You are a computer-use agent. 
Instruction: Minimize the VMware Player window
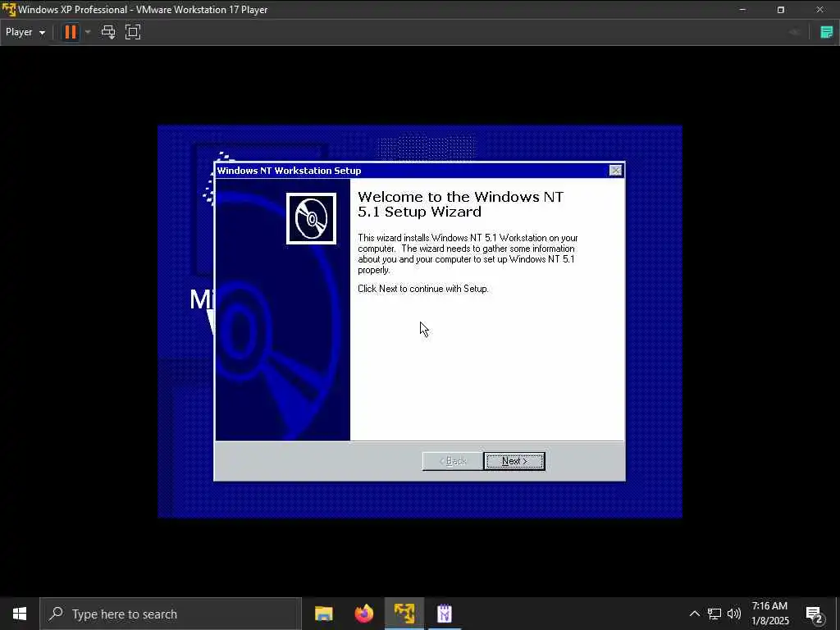[x=742, y=10]
